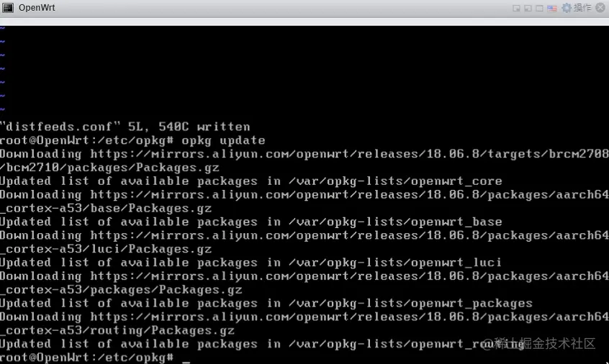
Task: Select the full-size console scale icon
Action: coord(539,8)
